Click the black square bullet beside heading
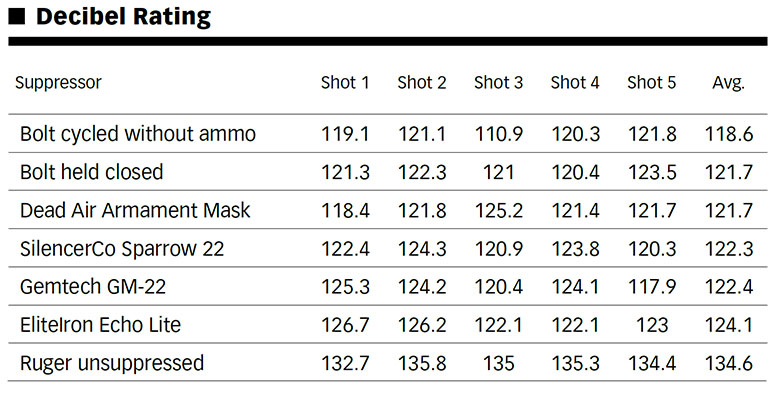Image resolution: width=770 pixels, height=393 pixels. 16,17
